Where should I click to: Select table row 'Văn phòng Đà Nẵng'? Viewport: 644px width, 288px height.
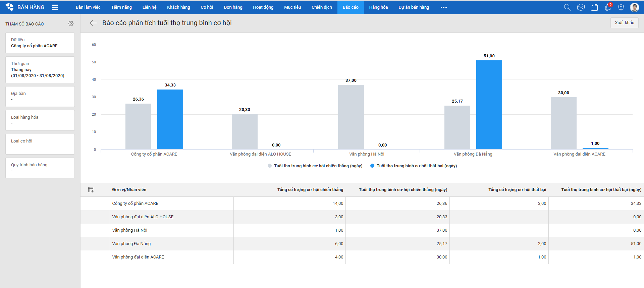pos(362,244)
